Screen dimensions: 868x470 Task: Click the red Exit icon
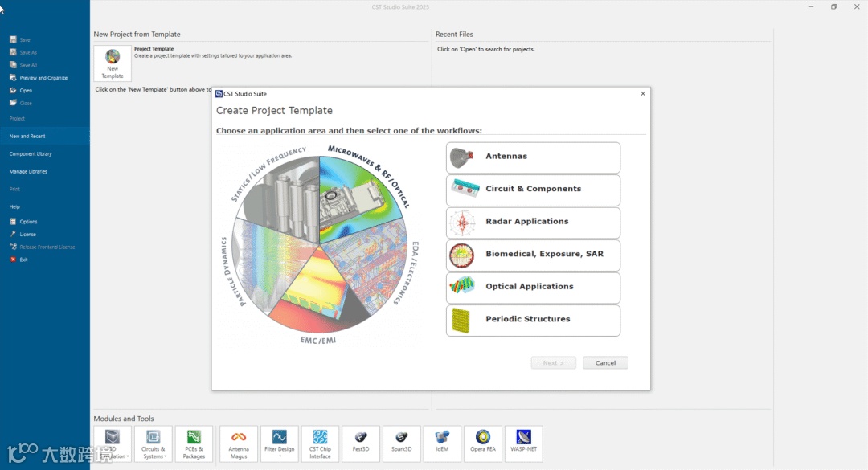point(13,259)
